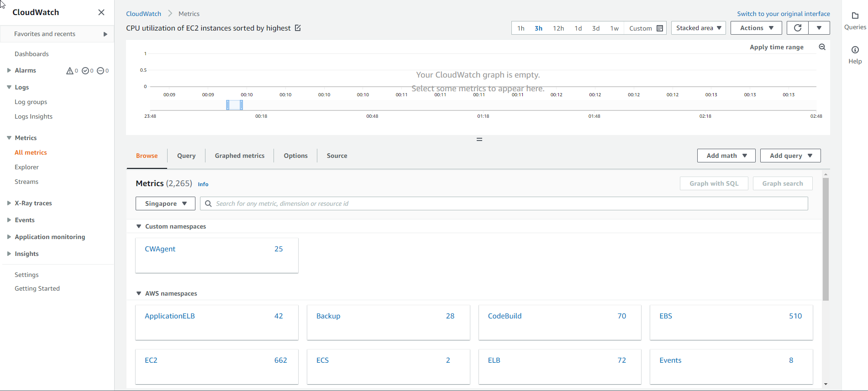
Task: Open the Help panel
Action: pos(855,55)
